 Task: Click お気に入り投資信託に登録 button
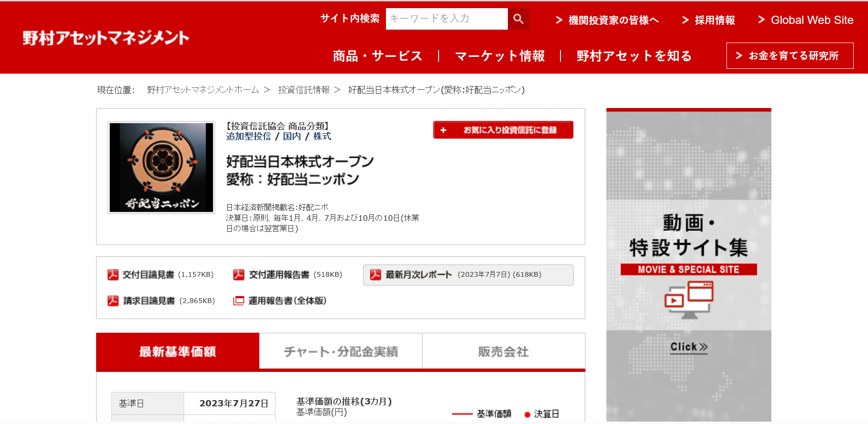pyautogui.click(x=503, y=130)
